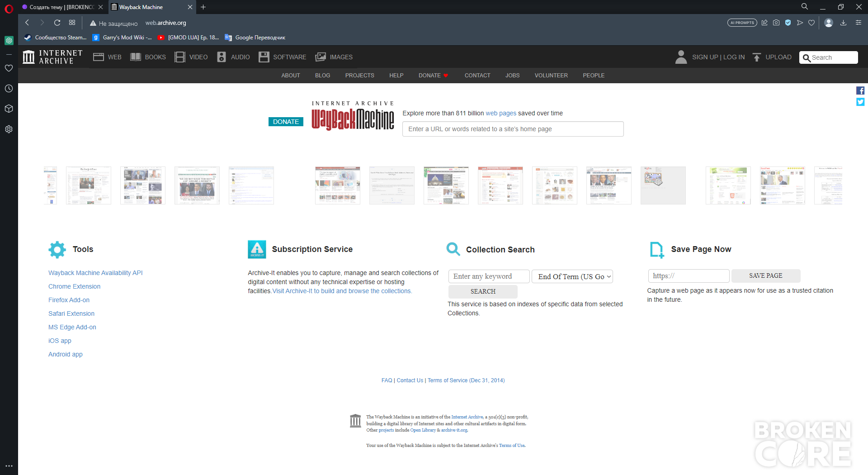Screen dimensions: 868x475
Task: Open ChatGPT icon in Opera sidebar
Action: tap(9, 40)
